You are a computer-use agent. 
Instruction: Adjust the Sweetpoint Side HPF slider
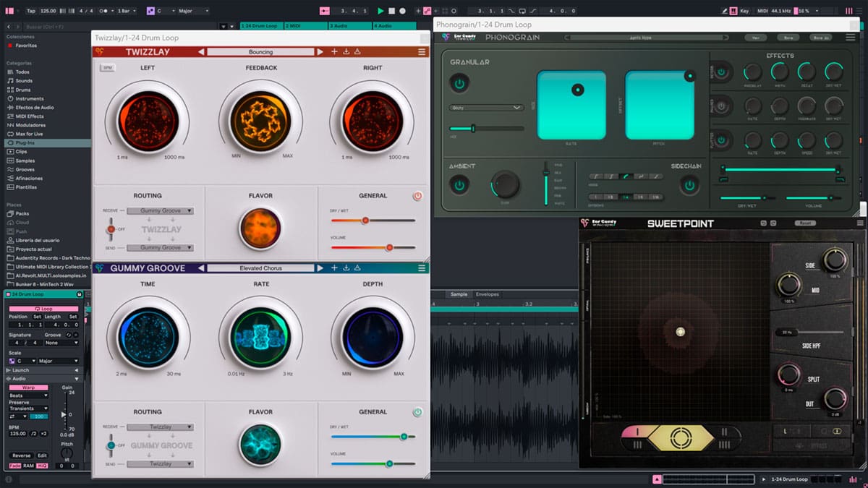tap(809, 332)
